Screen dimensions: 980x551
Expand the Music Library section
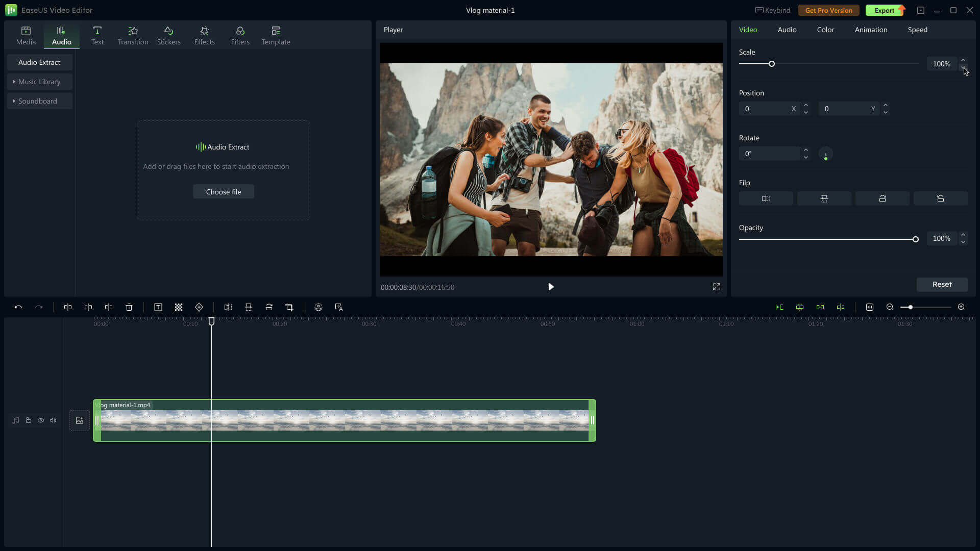39,82
